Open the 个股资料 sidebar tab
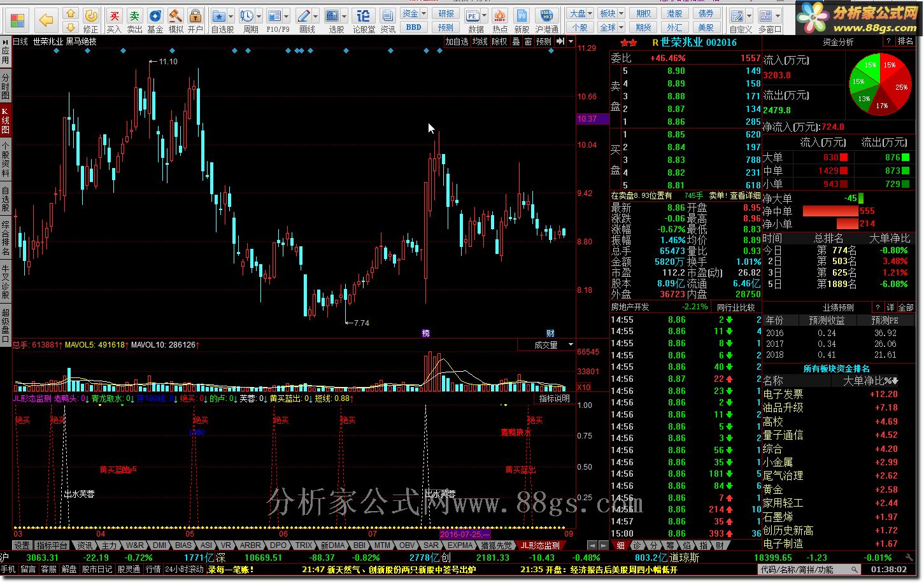Viewport: 924px width, 583px height. [x=6, y=159]
